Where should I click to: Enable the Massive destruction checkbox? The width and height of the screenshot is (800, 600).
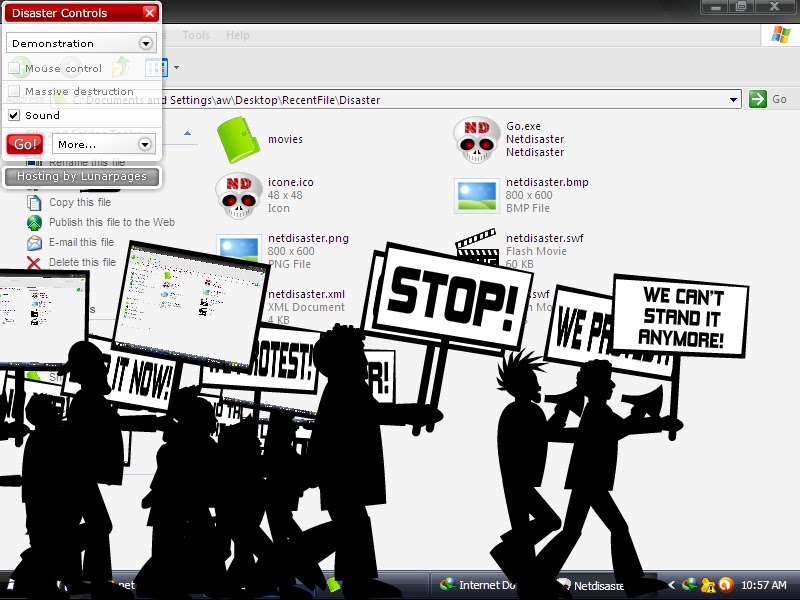point(14,91)
